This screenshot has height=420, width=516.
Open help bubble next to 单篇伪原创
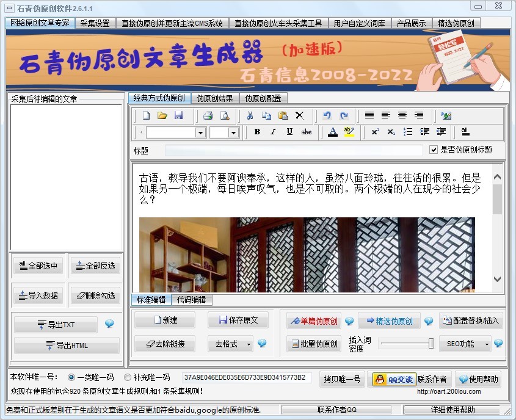tap(349, 320)
